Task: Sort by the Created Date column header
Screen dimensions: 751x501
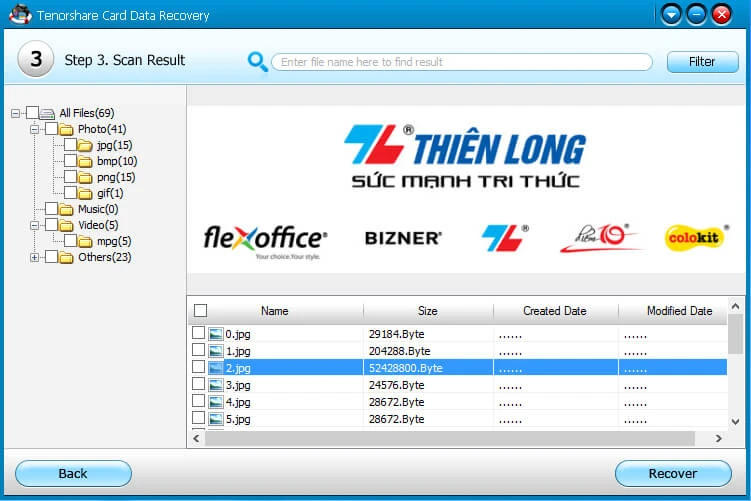Action: pyautogui.click(x=555, y=311)
